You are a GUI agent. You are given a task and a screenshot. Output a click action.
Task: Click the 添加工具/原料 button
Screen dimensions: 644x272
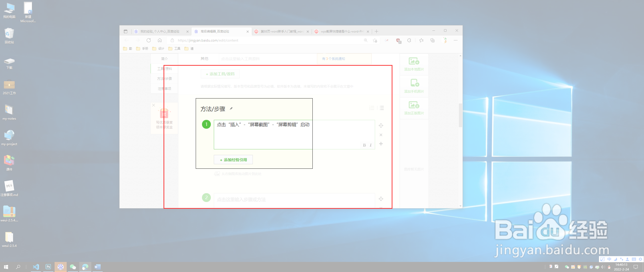click(220, 74)
